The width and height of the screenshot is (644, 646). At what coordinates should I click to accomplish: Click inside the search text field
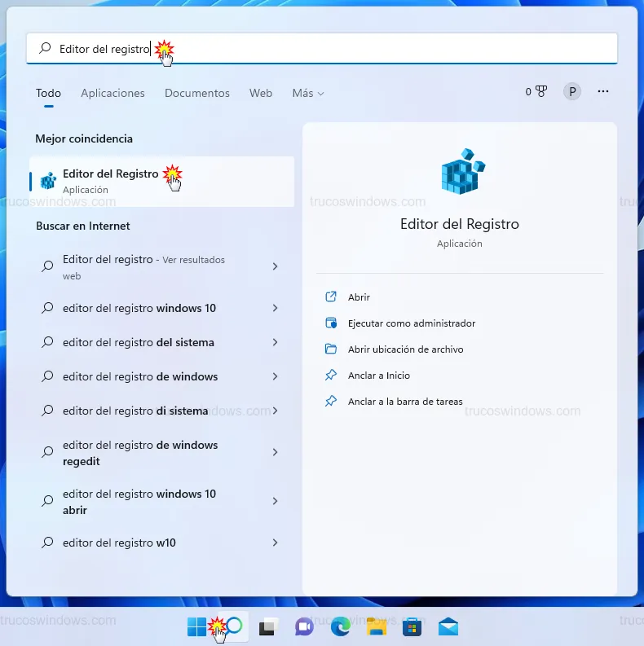coord(367,49)
